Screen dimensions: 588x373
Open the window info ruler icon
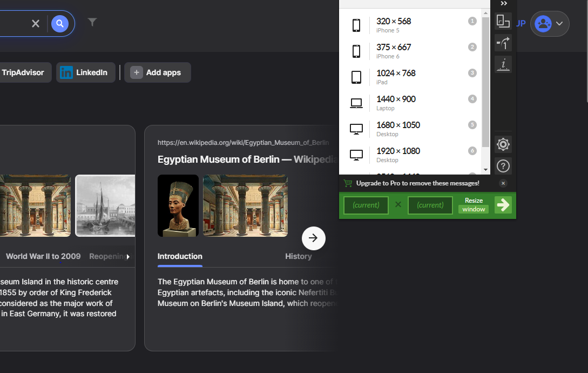click(x=503, y=65)
